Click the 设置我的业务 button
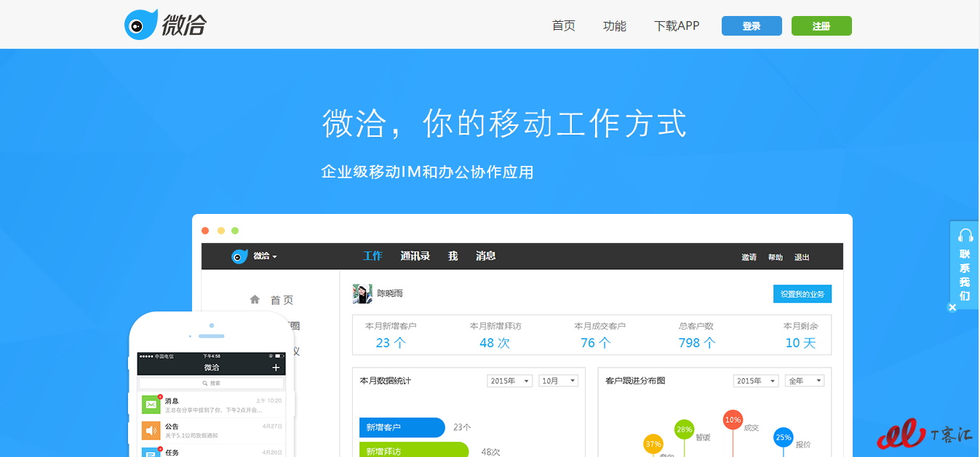Screen dimensions: 980x457 [x=802, y=294]
